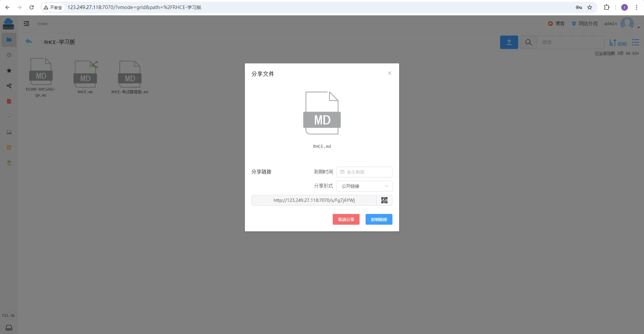644x334 pixels.
Task: Click the magnifier search icon
Action: (x=529, y=42)
